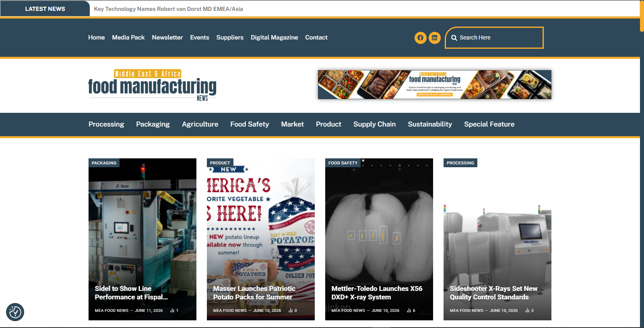Click FOOD SAFETY tag on Mettler-Toledo card
The height and width of the screenshot is (328, 644).
tap(343, 163)
